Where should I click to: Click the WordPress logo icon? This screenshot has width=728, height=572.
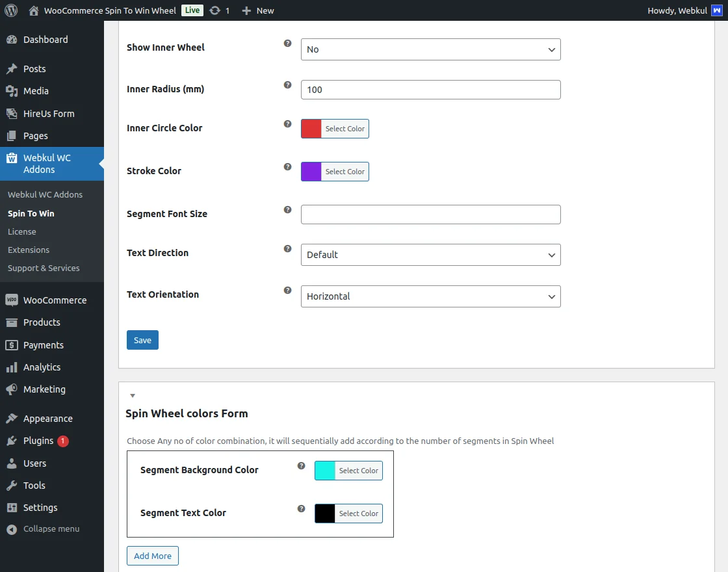pyautogui.click(x=11, y=10)
